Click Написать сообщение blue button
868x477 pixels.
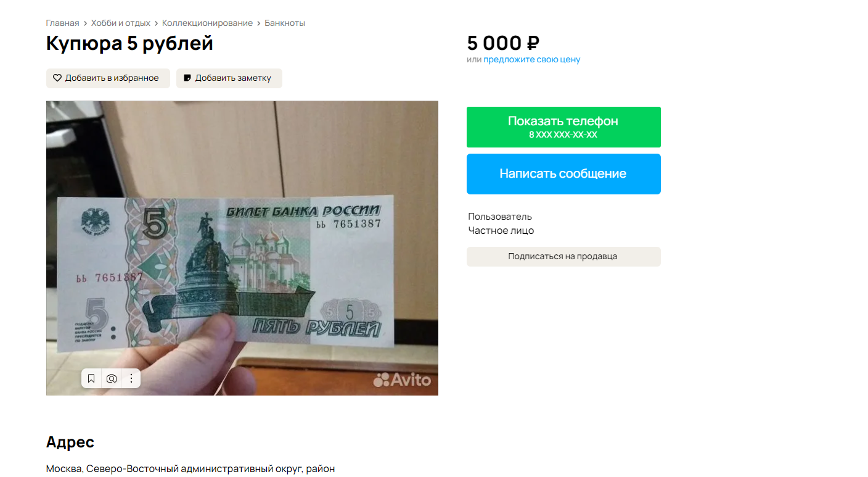[563, 174]
